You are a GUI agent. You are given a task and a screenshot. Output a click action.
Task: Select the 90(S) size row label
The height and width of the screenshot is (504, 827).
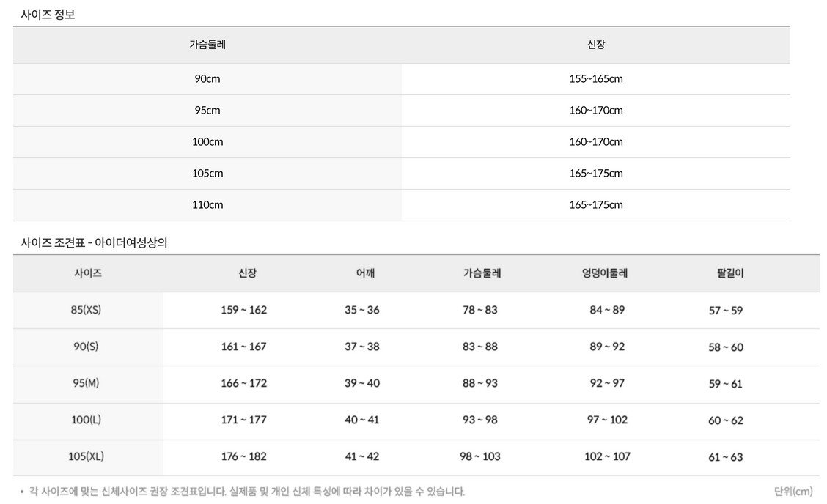[x=87, y=346]
